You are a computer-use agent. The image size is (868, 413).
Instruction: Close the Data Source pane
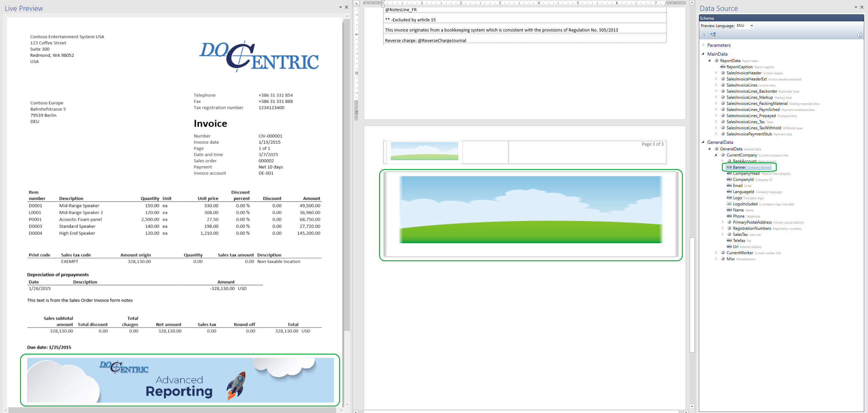pyautogui.click(x=862, y=7)
